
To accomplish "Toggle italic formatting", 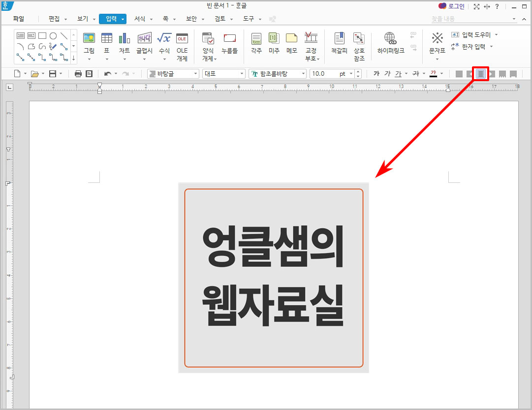I will [387, 73].
